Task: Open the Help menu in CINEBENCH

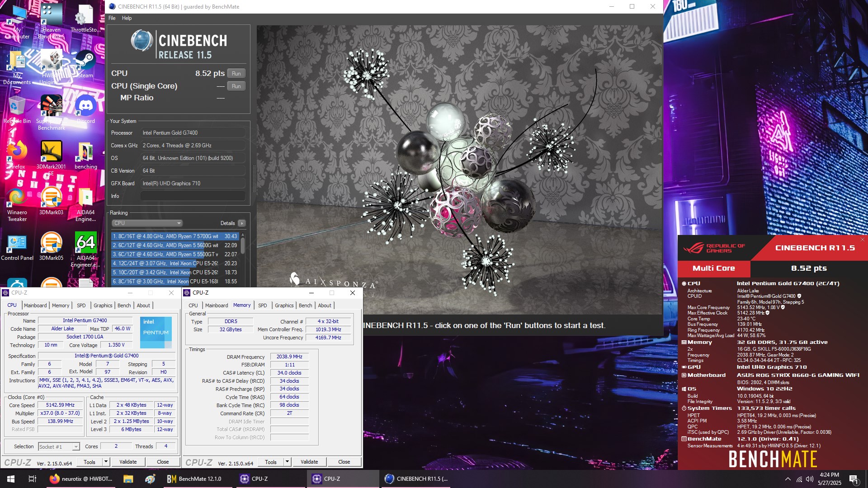Action: tap(127, 18)
